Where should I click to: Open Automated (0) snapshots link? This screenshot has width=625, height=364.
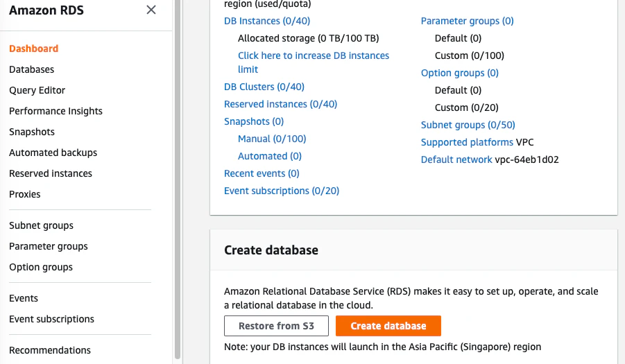[x=270, y=156]
